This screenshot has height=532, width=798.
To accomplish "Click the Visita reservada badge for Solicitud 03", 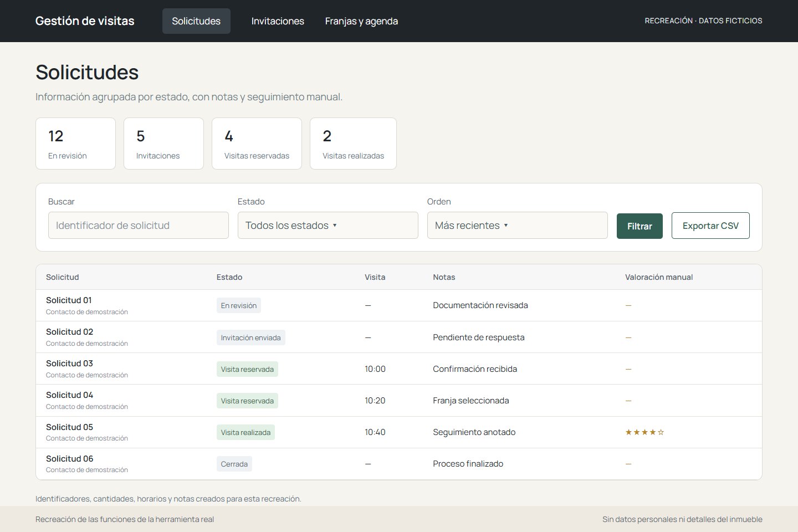I will [x=247, y=369].
